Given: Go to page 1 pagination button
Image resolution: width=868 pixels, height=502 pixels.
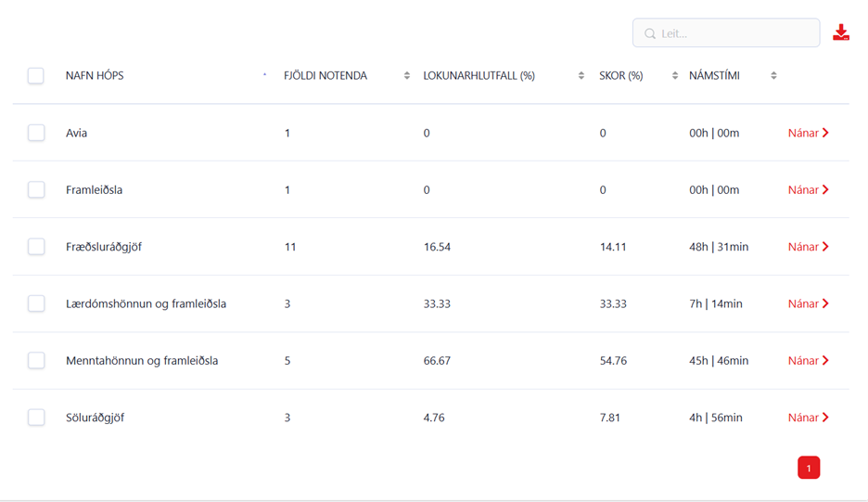Looking at the screenshot, I should pyautogui.click(x=809, y=468).
